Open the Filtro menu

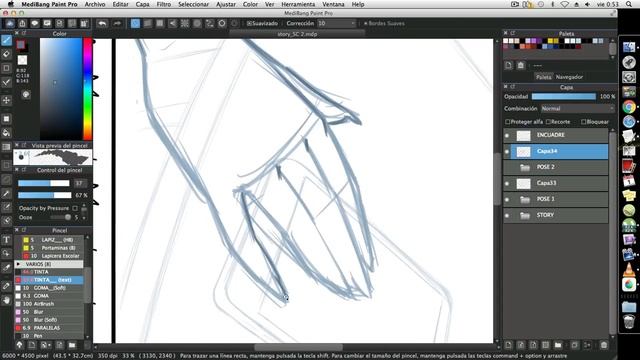tap(164, 4)
